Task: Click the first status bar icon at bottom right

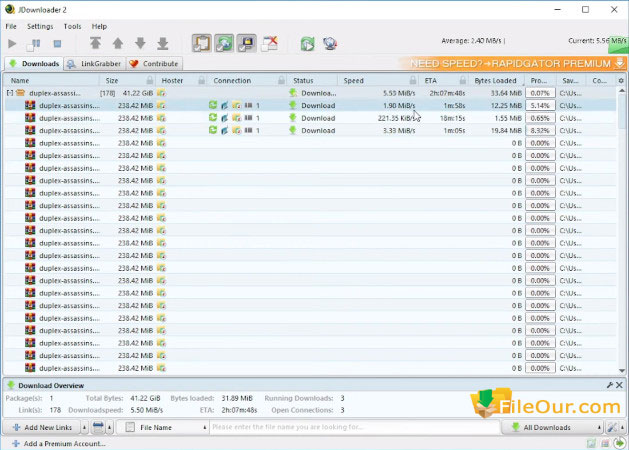Action: click(591, 443)
